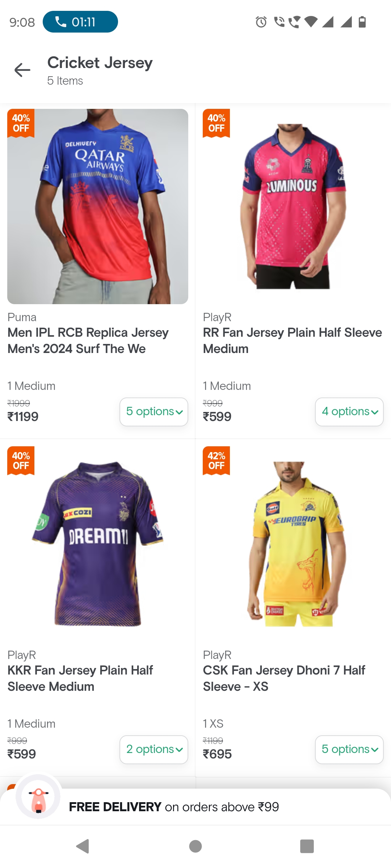Expand 4 options for RR Fan Jersey
Image resolution: width=391 pixels, height=868 pixels.
point(349,412)
